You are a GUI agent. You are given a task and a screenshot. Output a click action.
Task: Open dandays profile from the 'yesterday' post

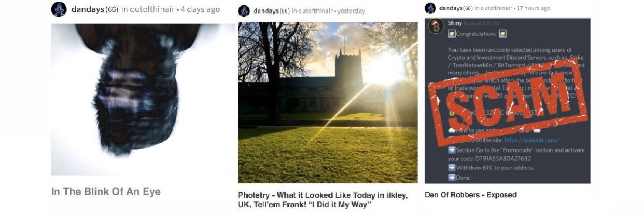pyautogui.click(x=266, y=11)
